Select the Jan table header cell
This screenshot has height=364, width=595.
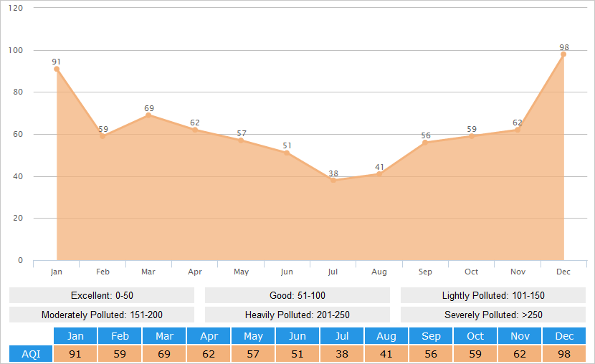[x=75, y=336]
